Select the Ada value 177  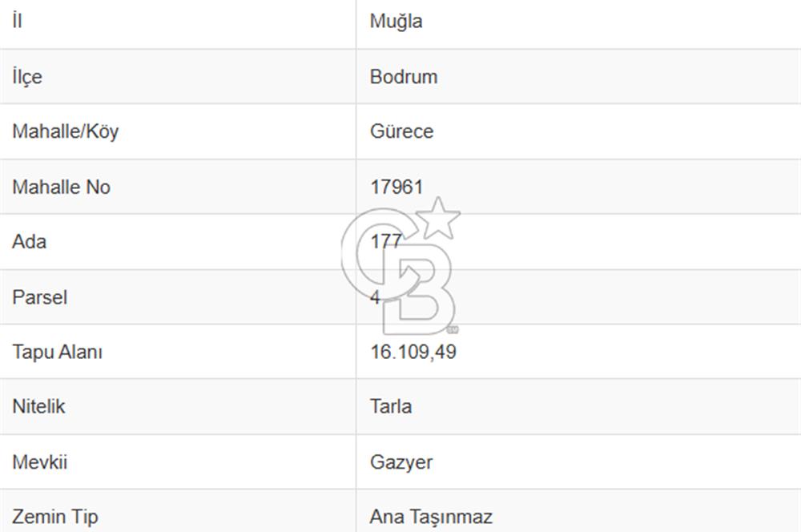[x=385, y=242]
